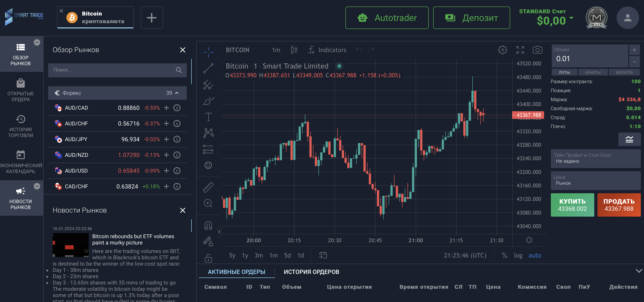This screenshot has height=302, width=644.
Task: Close the Новости Рынков panel
Action: [x=183, y=210]
